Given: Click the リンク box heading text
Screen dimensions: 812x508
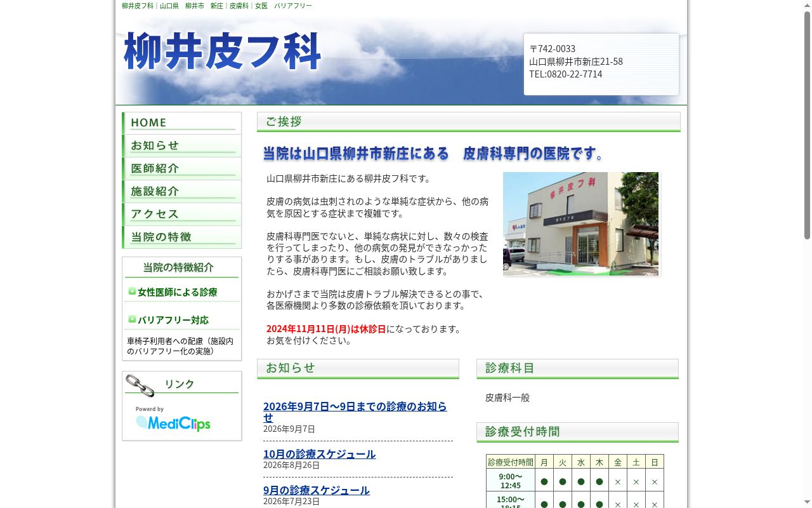Looking at the screenshot, I should (x=180, y=384).
